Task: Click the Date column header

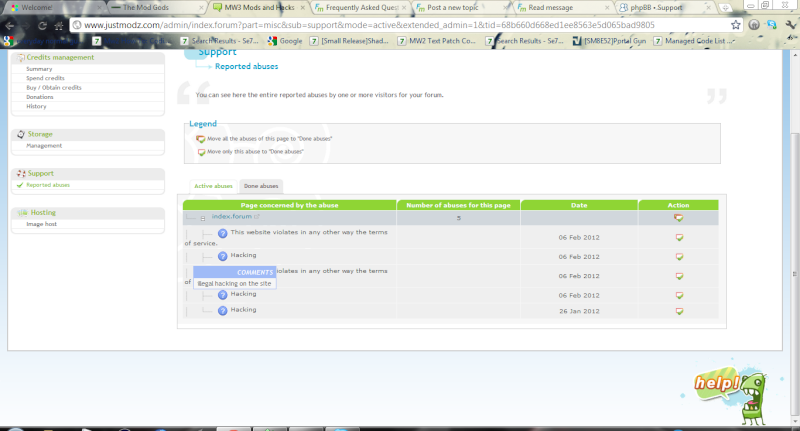Action: (579, 205)
